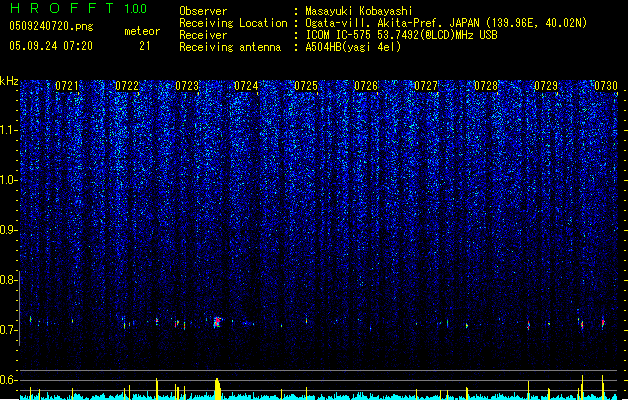Click the HROFFT 1.0.0 title text
The image size is (629, 400).
(79, 8)
